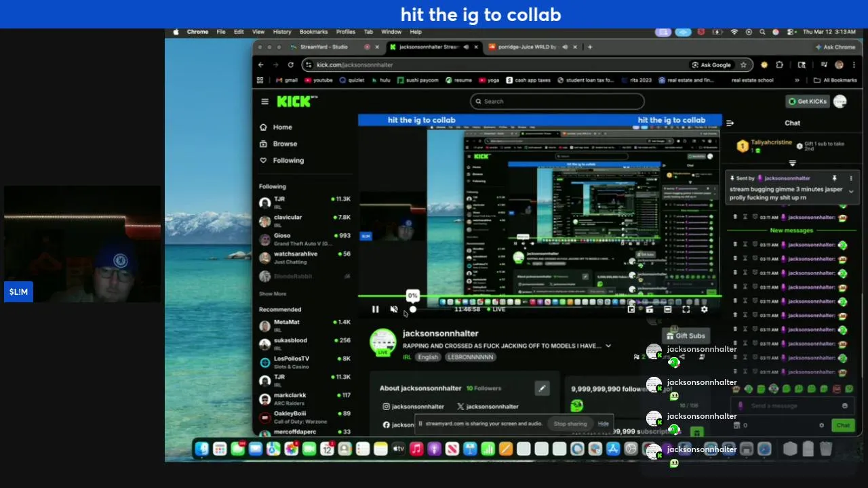Open clavicular channel in sidebar
Image resolution: width=868 pixels, height=488 pixels.
pos(304,220)
